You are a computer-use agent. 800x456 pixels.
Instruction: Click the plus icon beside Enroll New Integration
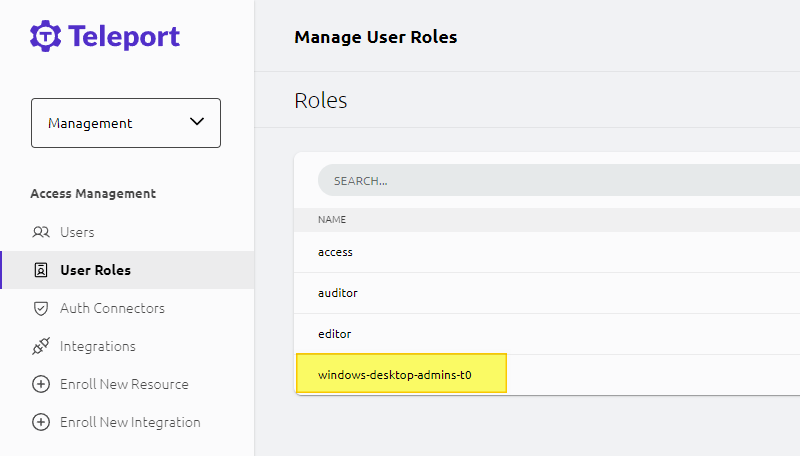41,422
